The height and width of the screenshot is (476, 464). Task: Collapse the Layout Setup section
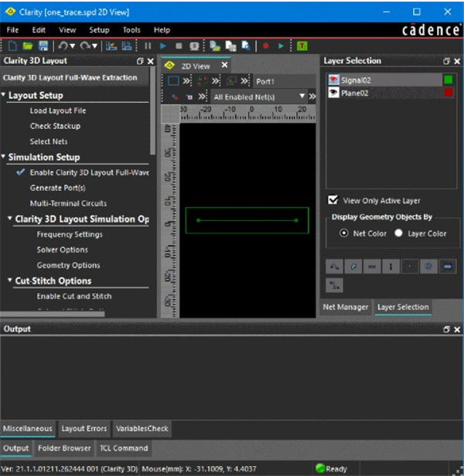point(3,95)
